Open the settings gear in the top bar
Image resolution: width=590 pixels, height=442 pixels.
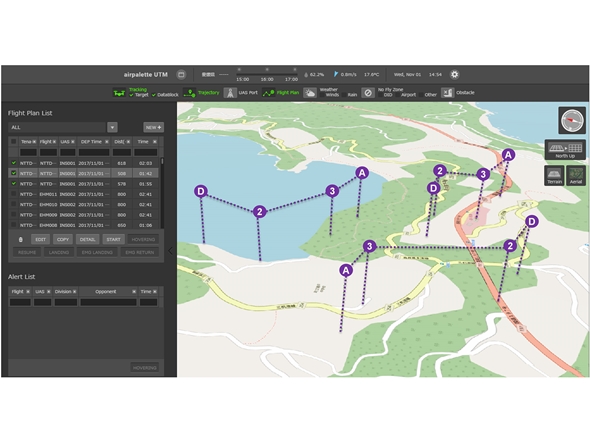click(455, 74)
